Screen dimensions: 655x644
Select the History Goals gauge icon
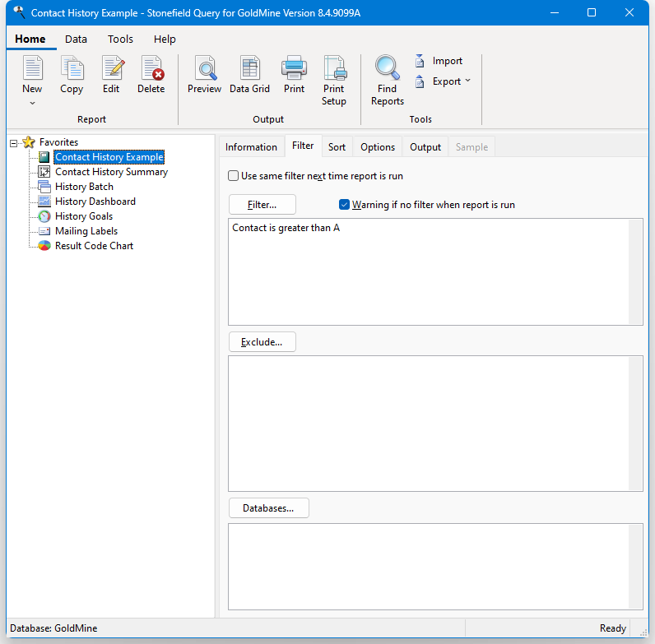tap(44, 216)
